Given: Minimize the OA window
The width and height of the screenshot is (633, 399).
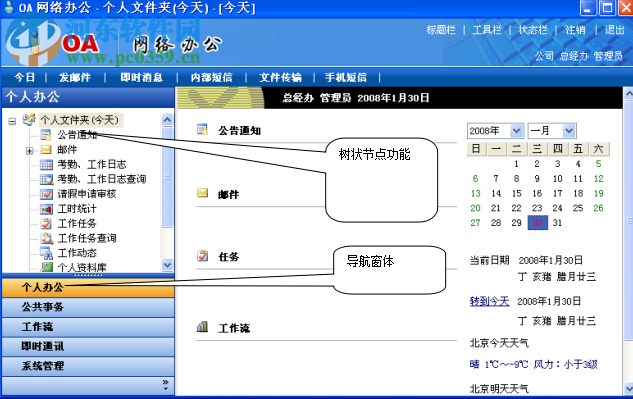Looking at the screenshot, I should click(x=588, y=8).
